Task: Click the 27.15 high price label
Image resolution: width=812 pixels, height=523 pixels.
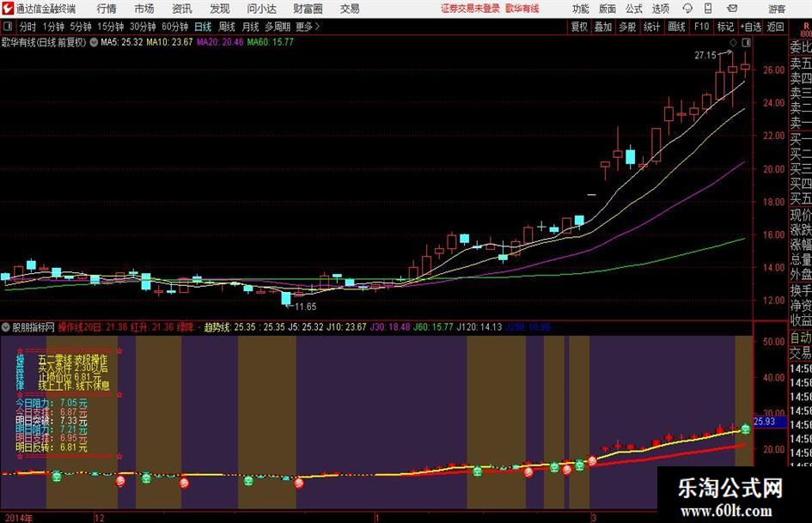Action: pyautogui.click(x=705, y=56)
